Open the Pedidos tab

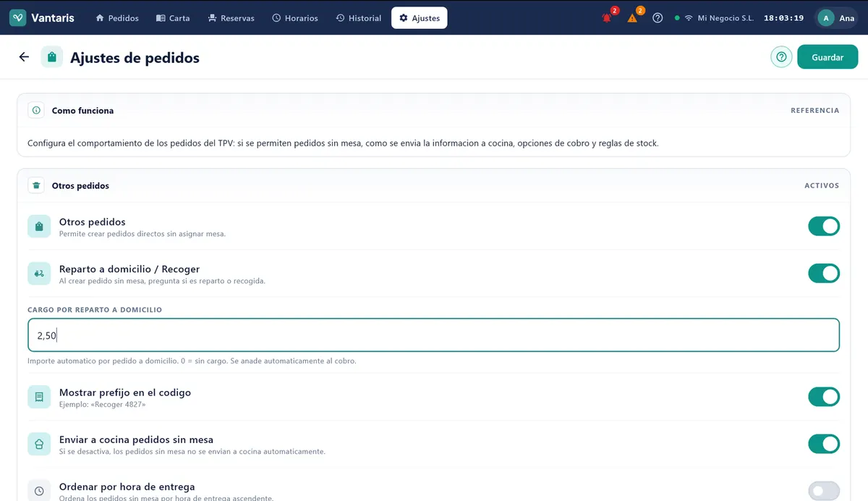click(x=117, y=18)
